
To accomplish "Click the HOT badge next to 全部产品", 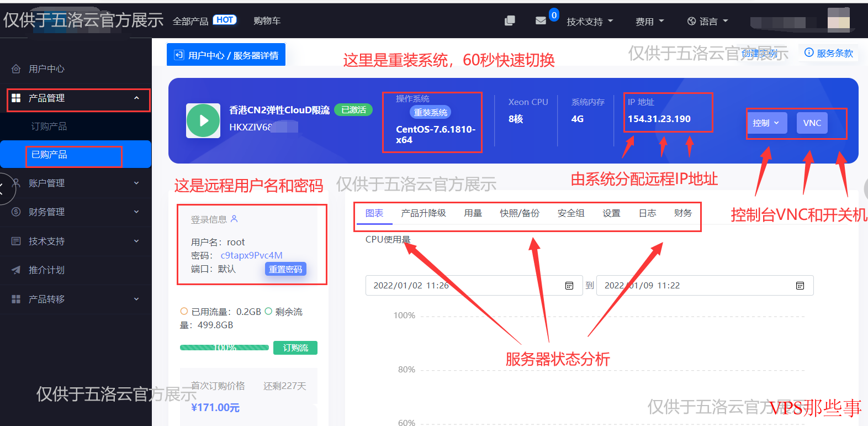I will (225, 20).
